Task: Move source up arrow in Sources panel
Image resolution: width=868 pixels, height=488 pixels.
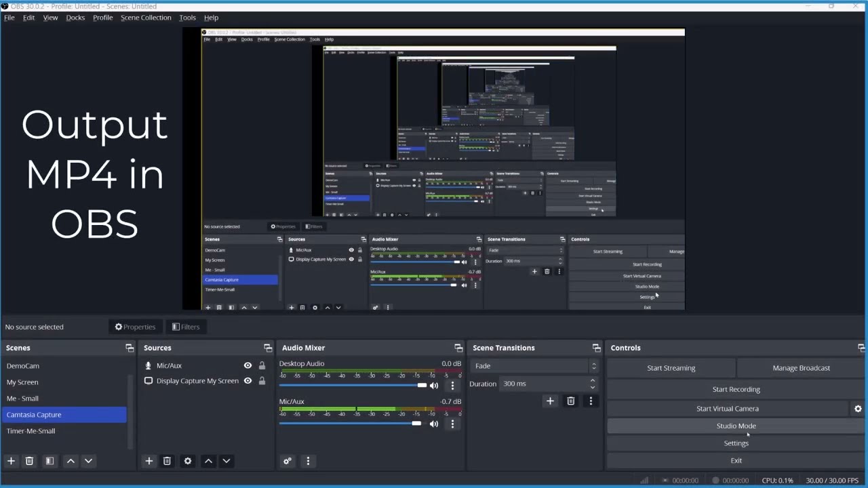Action: pos(208,461)
